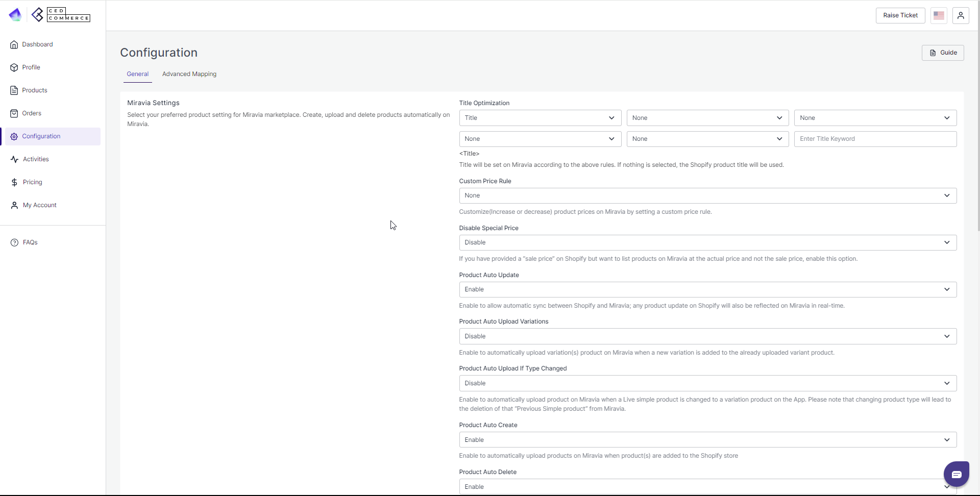Screen dimensions: 980x496
Task: Click the FAQs question mark icon
Action: tap(14, 242)
